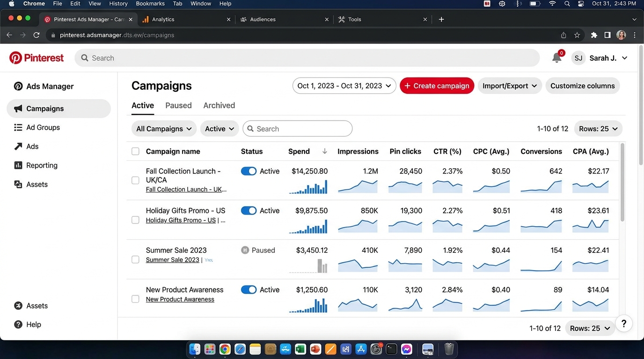644x359 pixels.
Task: Click the Customize columns button
Action: (x=583, y=86)
